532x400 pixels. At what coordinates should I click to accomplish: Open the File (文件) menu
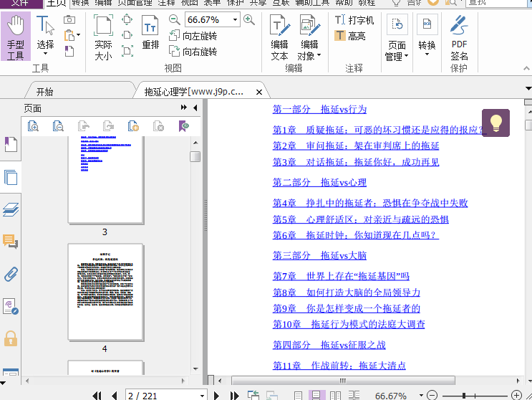pyautogui.click(x=20, y=3)
